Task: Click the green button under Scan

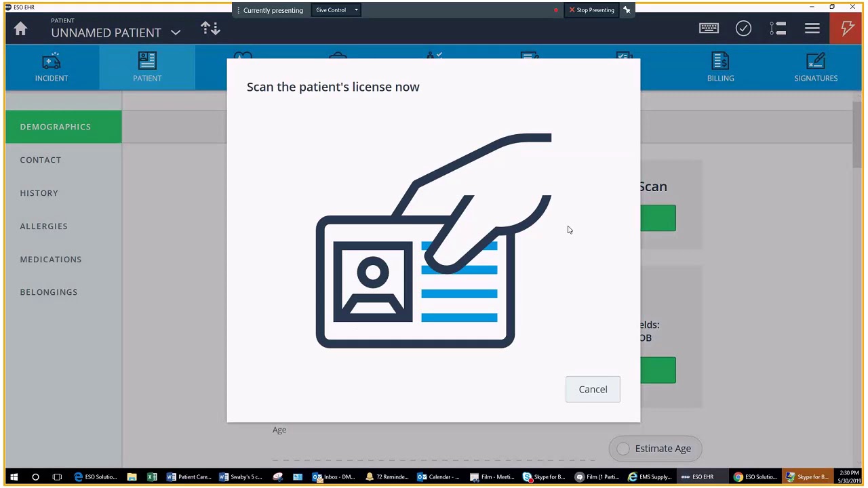Action: pyautogui.click(x=658, y=218)
